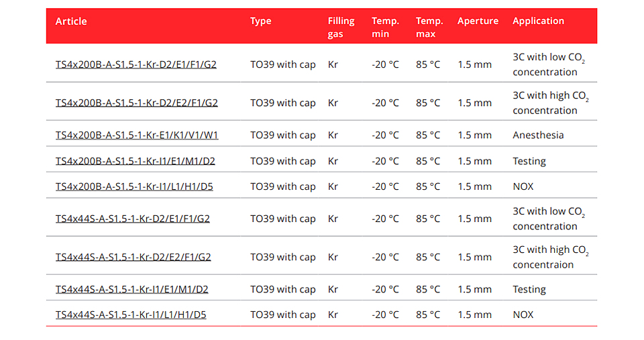Image resolution: width=644 pixels, height=340 pixels.
Task: Select the Anesthesia application cell
Action: [x=538, y=135]
